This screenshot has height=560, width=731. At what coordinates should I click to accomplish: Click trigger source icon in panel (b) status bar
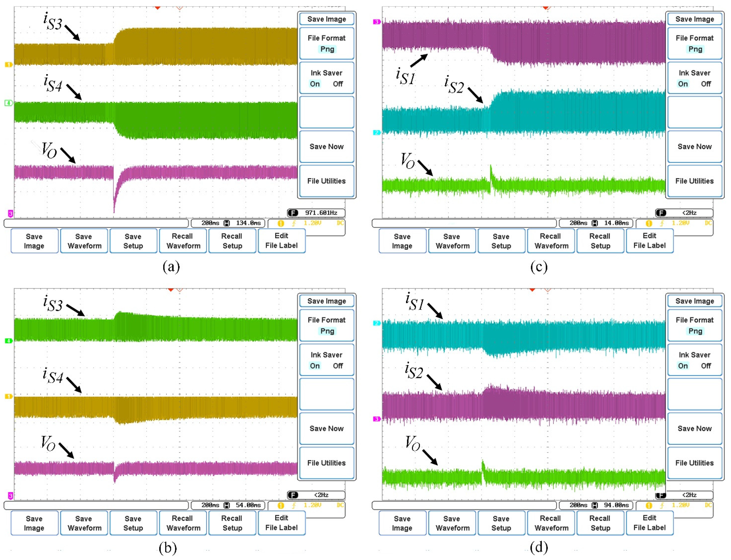click(281, 505)
